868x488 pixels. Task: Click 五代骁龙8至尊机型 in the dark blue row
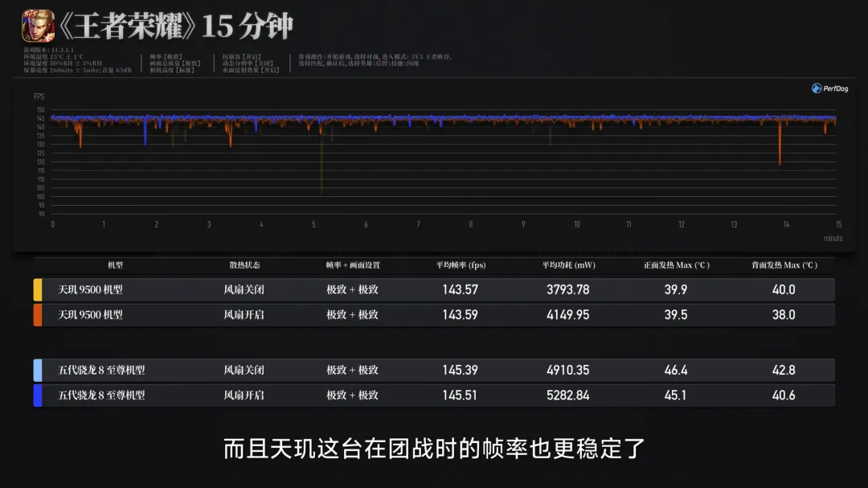[101, 396]
